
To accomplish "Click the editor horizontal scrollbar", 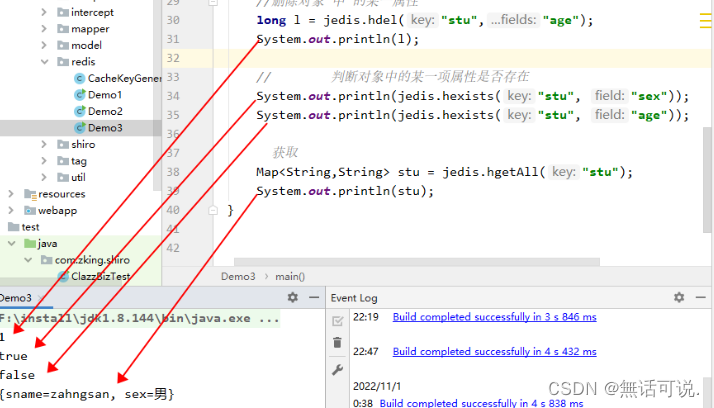I will coord(417,262).
